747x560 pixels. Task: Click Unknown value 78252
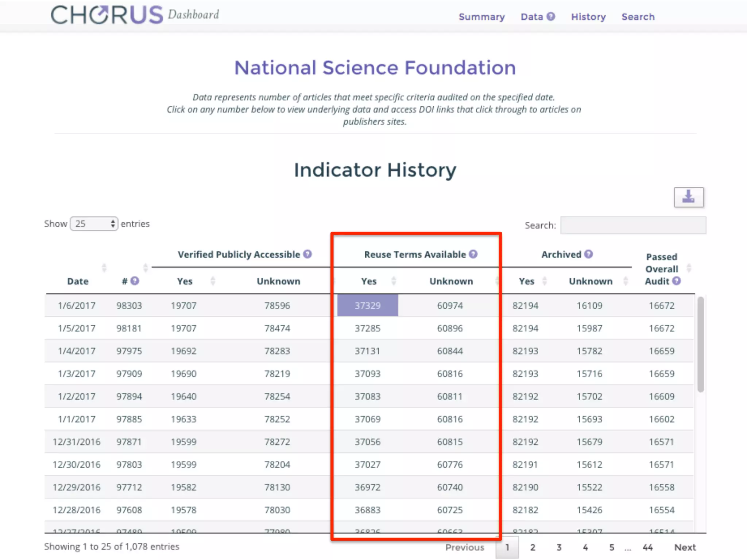(277, 419)
